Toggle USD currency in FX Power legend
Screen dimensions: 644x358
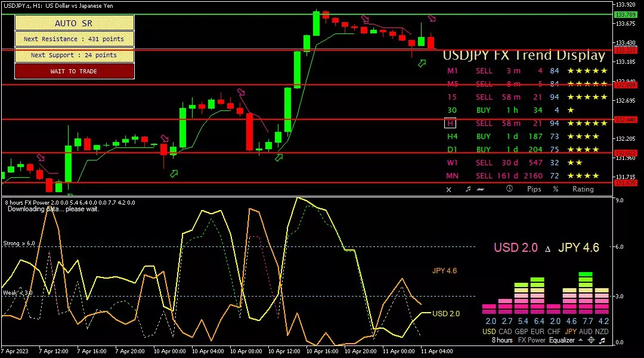[x=489, y=331]
